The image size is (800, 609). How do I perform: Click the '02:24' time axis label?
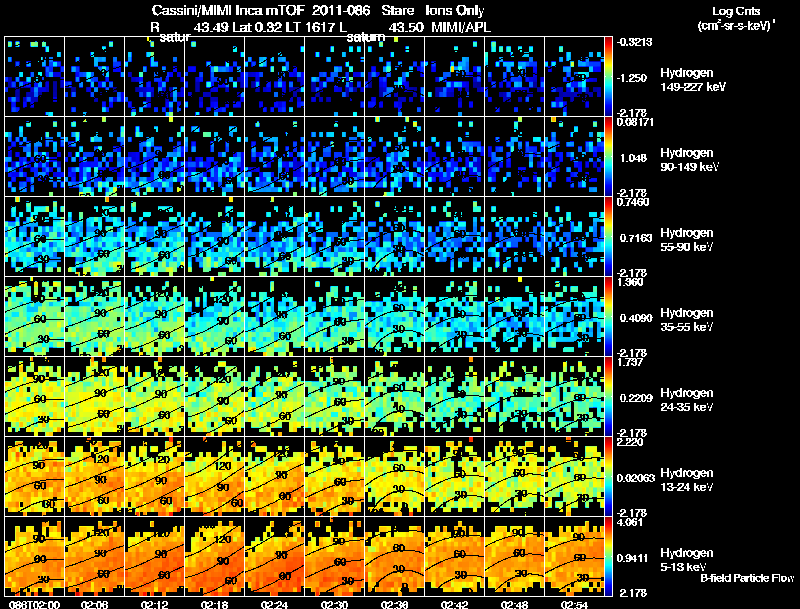[x=274, y=604]
